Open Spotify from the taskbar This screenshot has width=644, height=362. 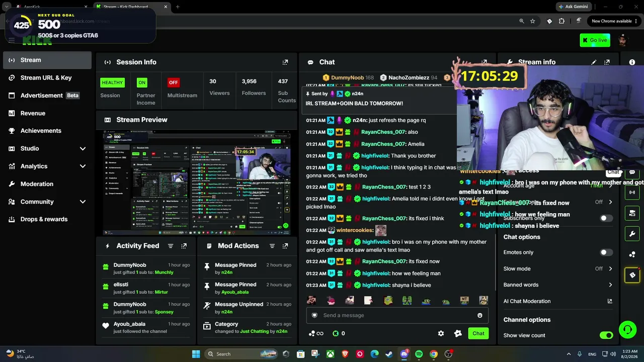419,354
